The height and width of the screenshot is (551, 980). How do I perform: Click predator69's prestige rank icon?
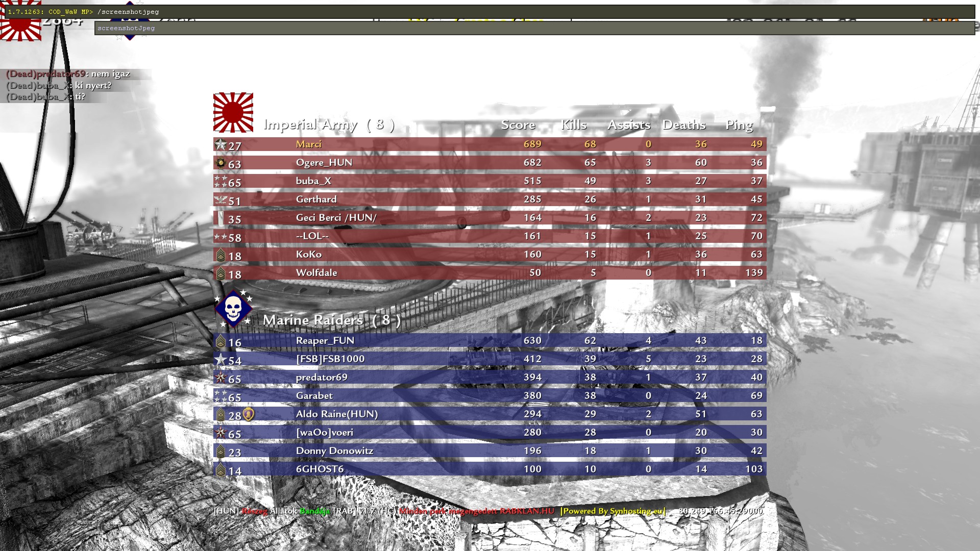(x=220, y=378)
